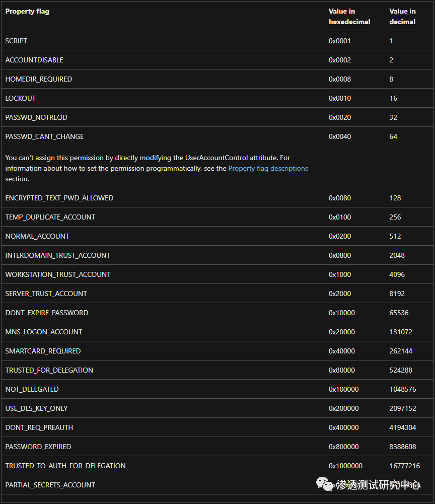
Task: Select hexadecimal value 0x20000
Action: pyautogui.click(x=342, y=332)
